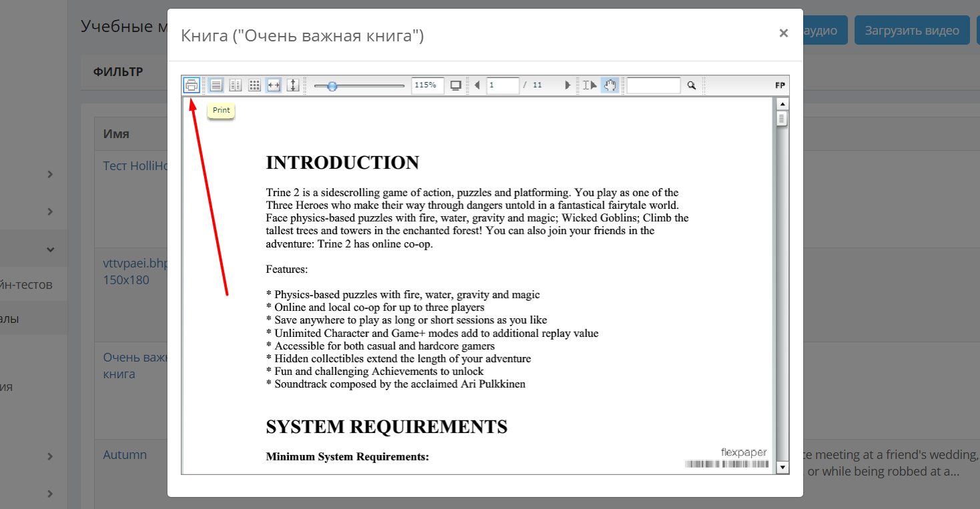Screen dimensions: 980x509
Task: Click the 115% zoom percentage field
Action: [x=428, y=85]
